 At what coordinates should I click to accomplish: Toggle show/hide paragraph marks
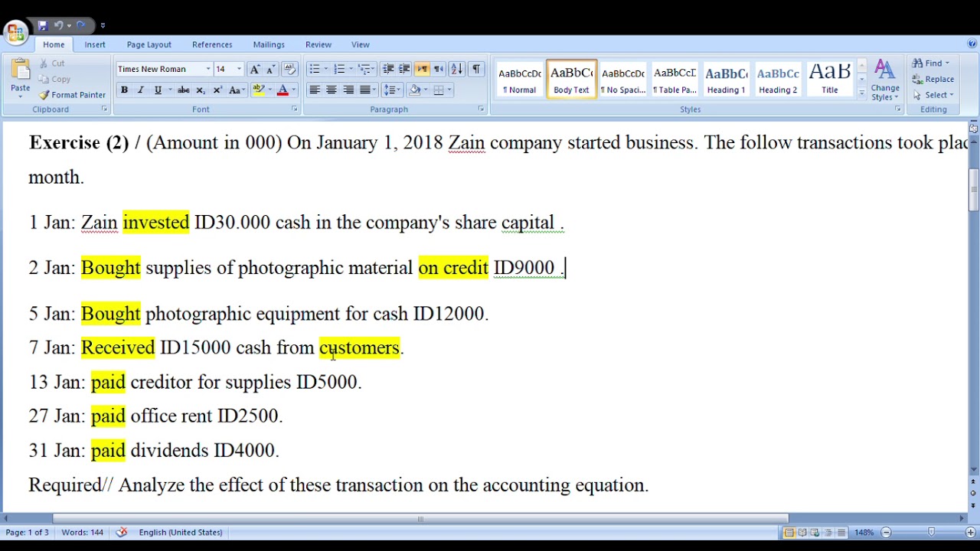(476, 69)
